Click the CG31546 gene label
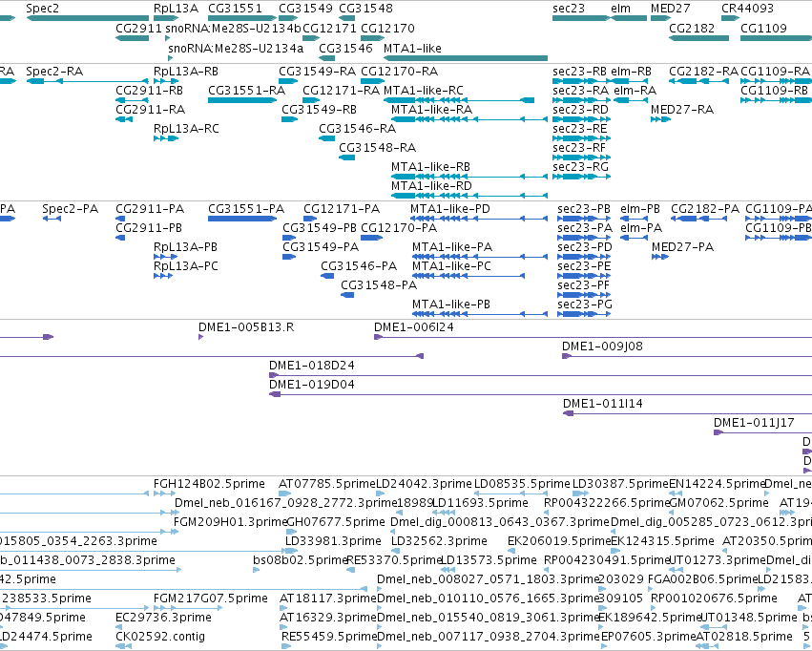812x651 pixels. point(345,48)
